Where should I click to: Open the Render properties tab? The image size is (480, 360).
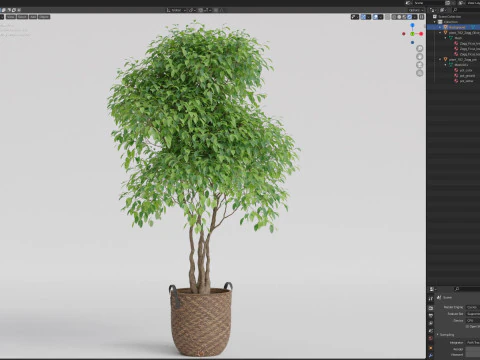point(431,308)
